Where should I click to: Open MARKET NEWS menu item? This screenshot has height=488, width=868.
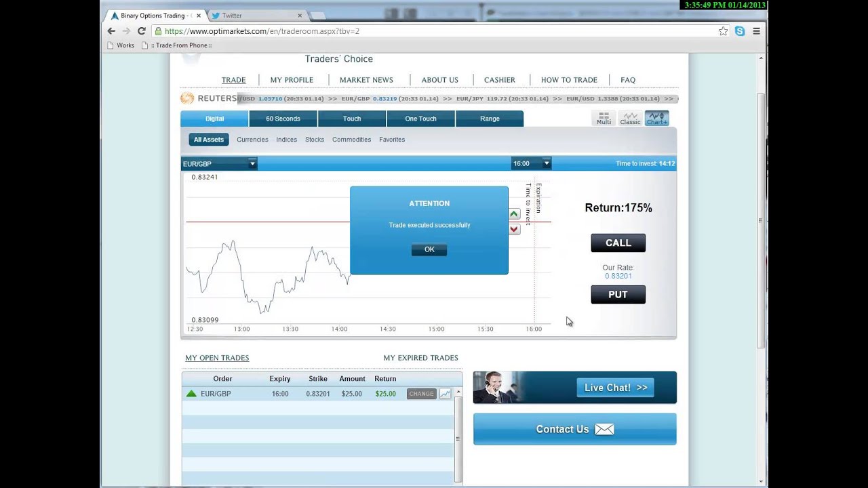366,80
